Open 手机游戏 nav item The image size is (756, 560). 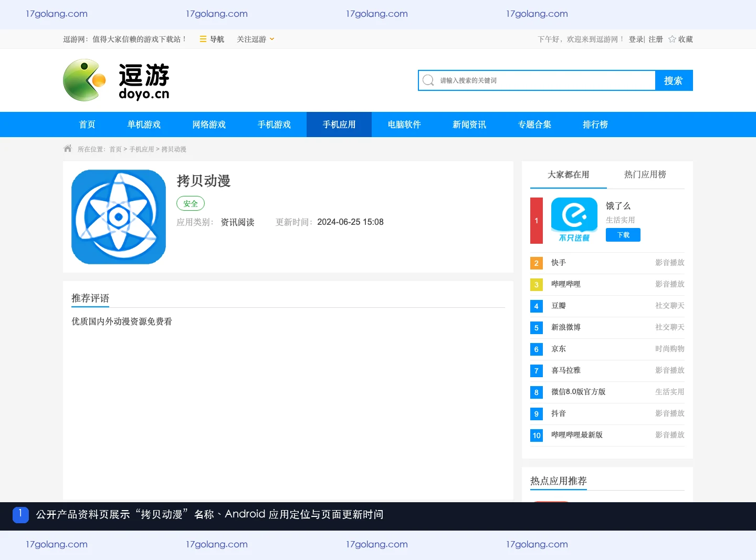[x=274, y=125]
